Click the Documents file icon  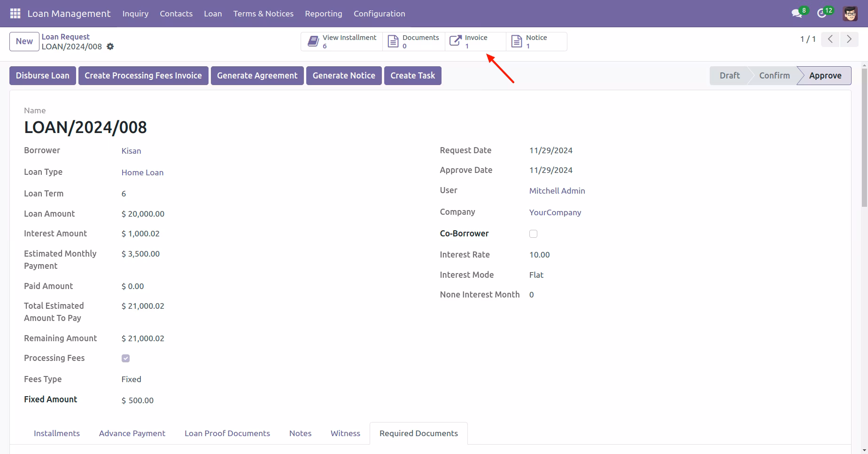(x=393, y=41)
